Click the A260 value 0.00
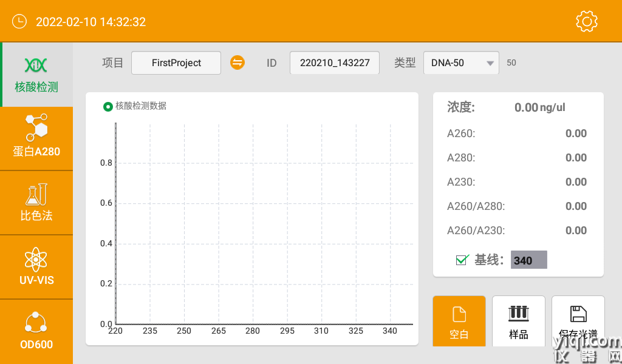This screenshot has width=622, height=364. pos(576,133)
